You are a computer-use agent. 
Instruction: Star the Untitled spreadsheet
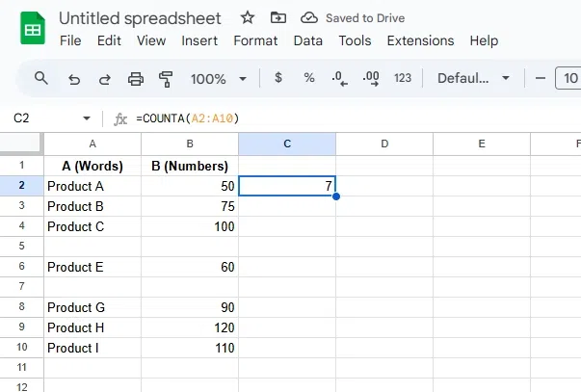click(248, 18)
